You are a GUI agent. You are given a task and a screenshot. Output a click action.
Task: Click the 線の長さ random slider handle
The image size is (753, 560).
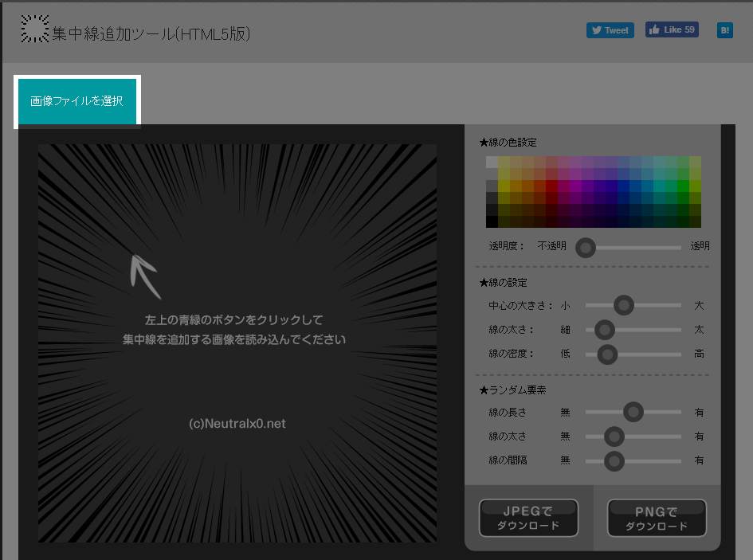[633, 412]
